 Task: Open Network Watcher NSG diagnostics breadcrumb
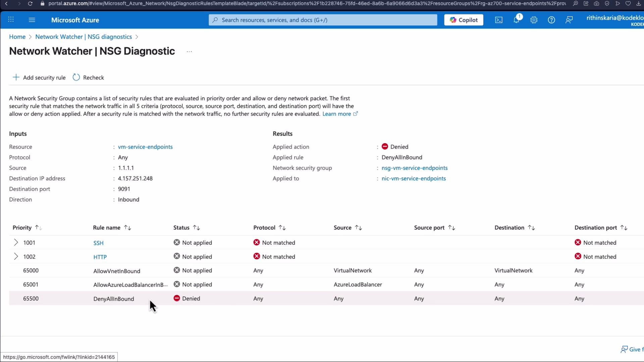point(84,37)
